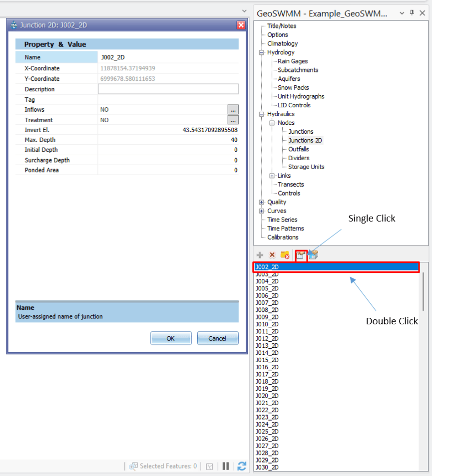Pin the GeoSWMM panel
Image resolution: width=468 pixels, height=476 pixels.
[x=412, y=13]
